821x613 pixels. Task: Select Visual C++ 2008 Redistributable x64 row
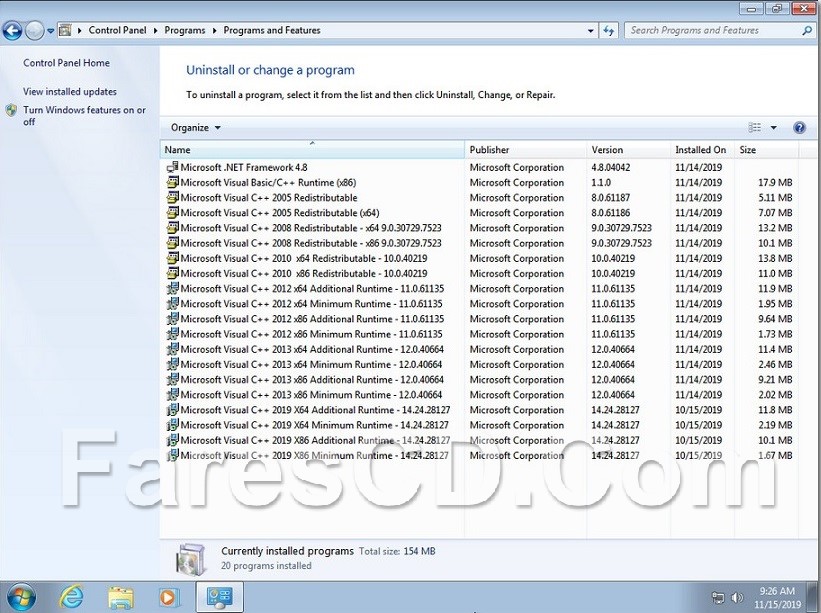(479, 228)
